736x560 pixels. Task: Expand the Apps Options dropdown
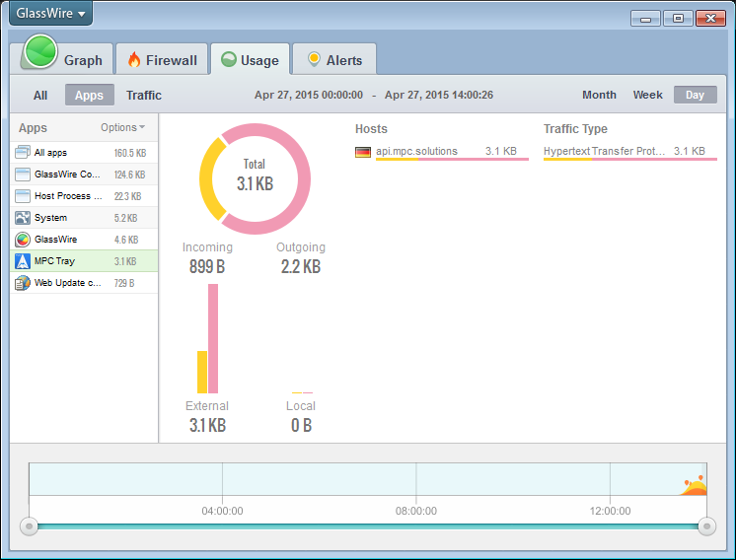[123, 127]
